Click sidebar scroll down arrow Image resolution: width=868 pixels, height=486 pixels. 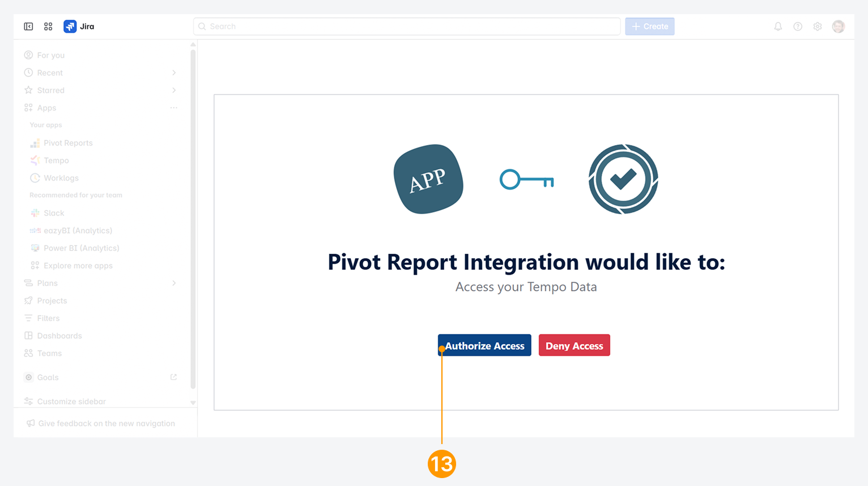(193, 403)
